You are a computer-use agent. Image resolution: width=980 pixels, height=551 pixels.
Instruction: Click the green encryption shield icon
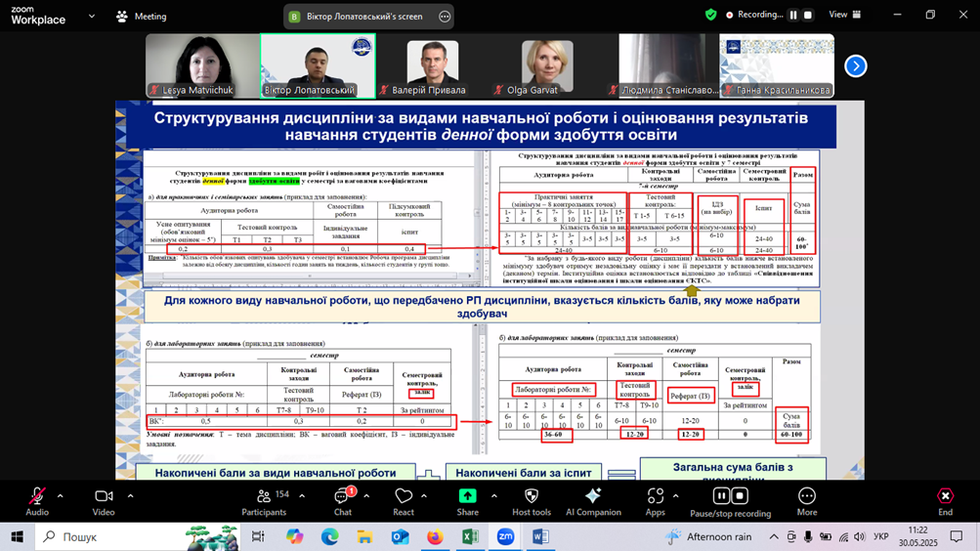[710, 15]
